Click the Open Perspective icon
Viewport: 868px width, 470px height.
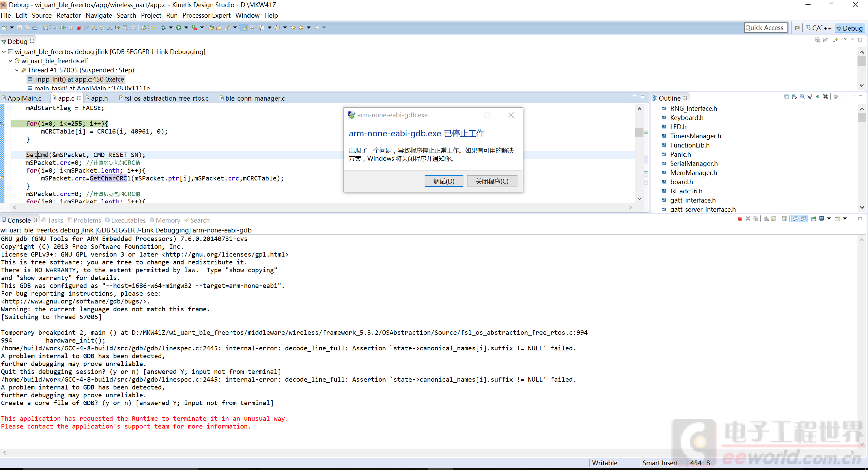(x=797, y=28)
